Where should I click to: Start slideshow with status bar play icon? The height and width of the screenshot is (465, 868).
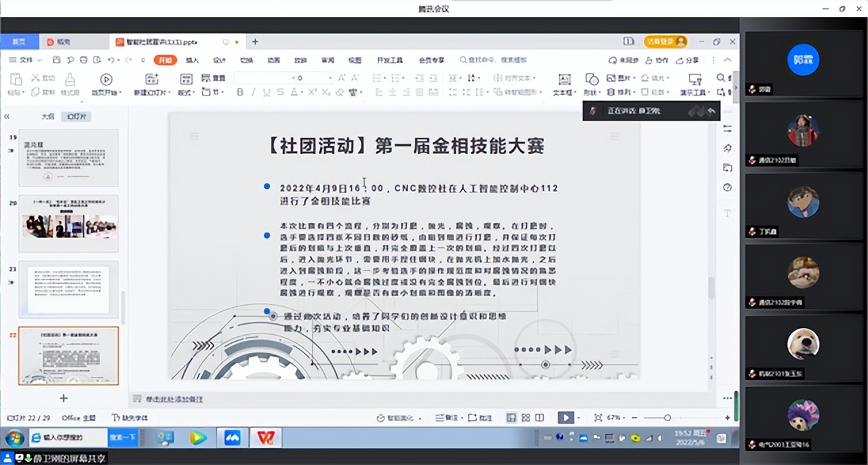(567, 418)
